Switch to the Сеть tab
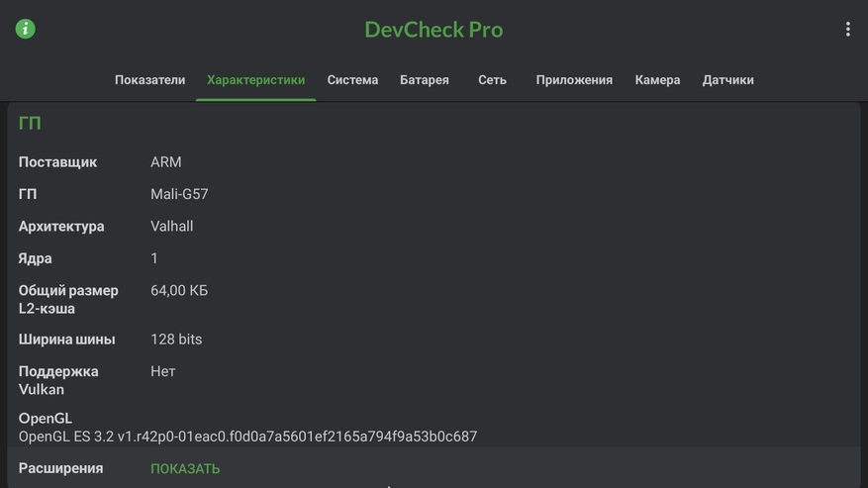The height and width of the screenshot is (488, 868). [492, 80]
